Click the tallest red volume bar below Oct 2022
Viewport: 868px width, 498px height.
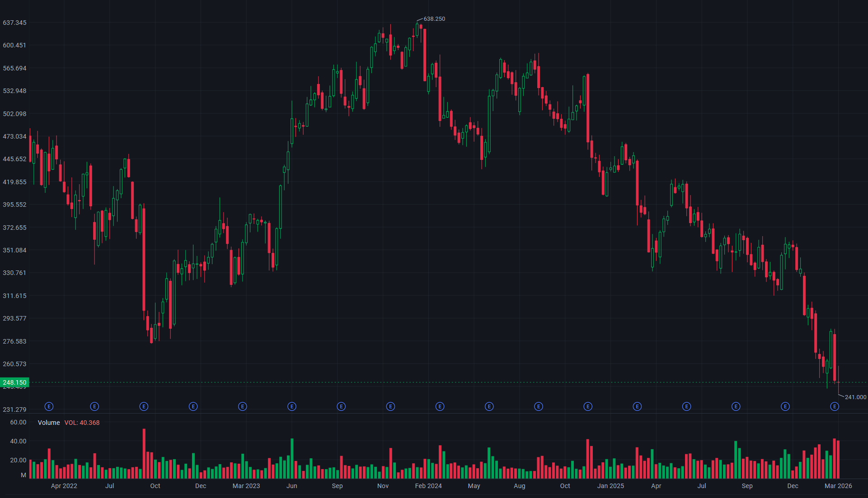(x=144, y=451)
